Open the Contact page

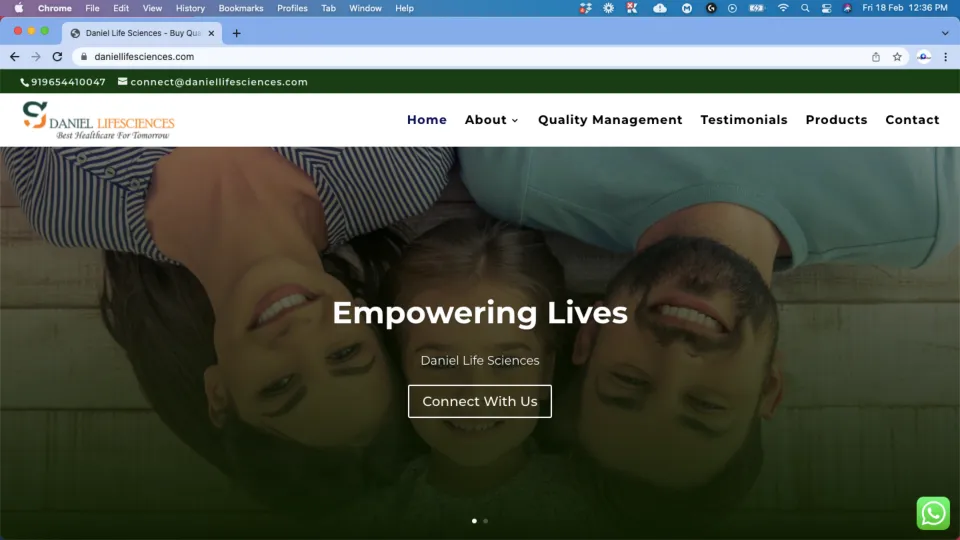tap(912, 120)
